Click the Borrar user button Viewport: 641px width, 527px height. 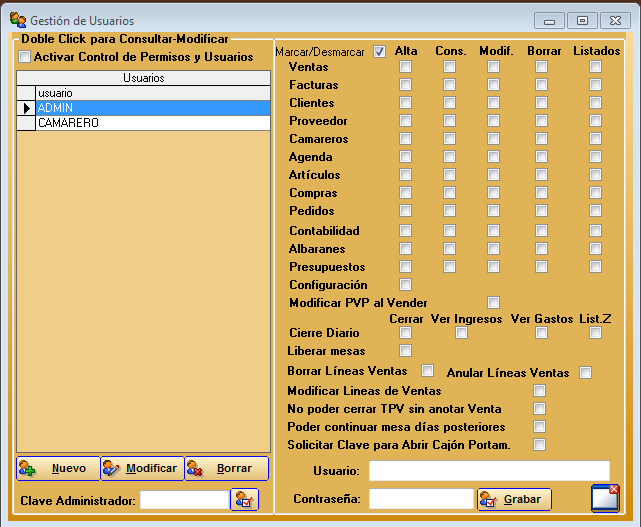click(x=227, y=469)
